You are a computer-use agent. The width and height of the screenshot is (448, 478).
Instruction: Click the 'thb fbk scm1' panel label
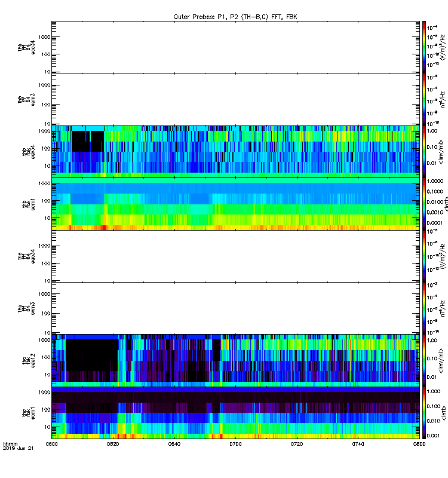coord(29,204)
